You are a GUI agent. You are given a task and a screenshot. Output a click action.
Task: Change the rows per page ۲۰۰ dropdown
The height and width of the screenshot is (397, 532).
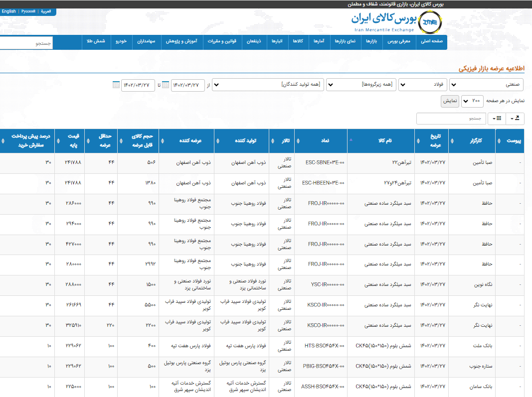pyautogui.click(x=472, y=101)
